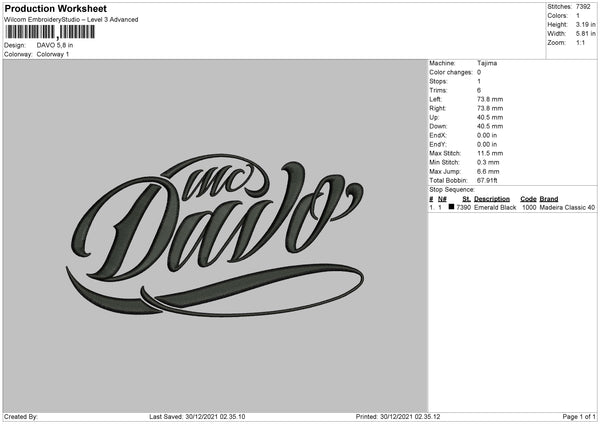Select Min Stitch 0.3 mm value
600x424 pixels.
coord(488,163)
